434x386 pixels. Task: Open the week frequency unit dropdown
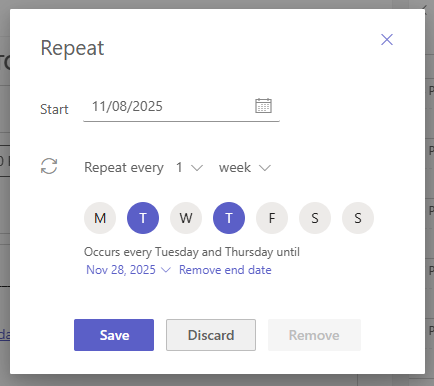(245, 167)
